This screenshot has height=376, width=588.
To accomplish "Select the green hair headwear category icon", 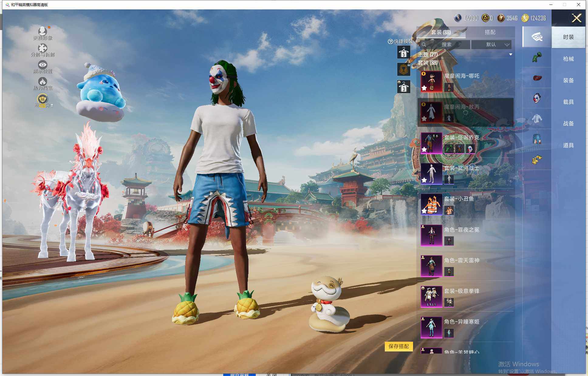I will (537, 57).
